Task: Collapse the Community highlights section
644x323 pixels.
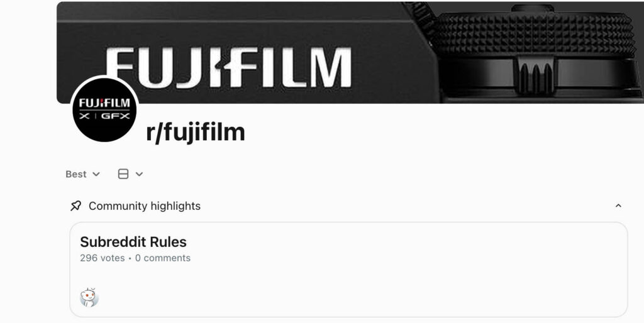Action: tap(618, 206)
